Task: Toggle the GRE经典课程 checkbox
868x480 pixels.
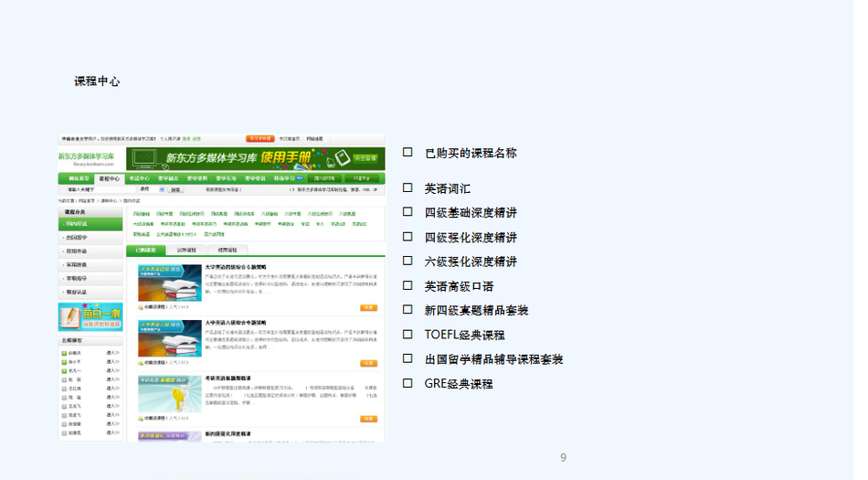Action: coord(408,383)
